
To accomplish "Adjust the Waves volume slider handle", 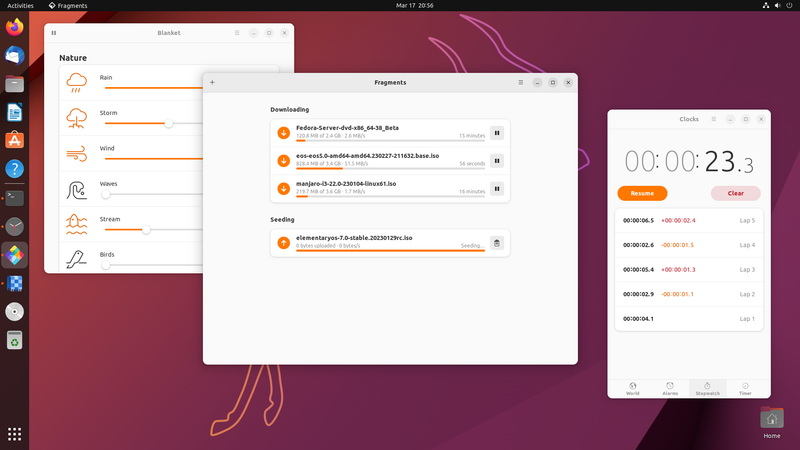I will [x=106, y=194].
